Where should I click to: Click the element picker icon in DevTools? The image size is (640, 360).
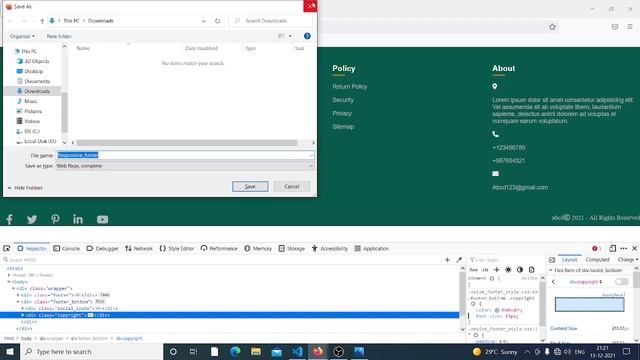tap(7, 248)
